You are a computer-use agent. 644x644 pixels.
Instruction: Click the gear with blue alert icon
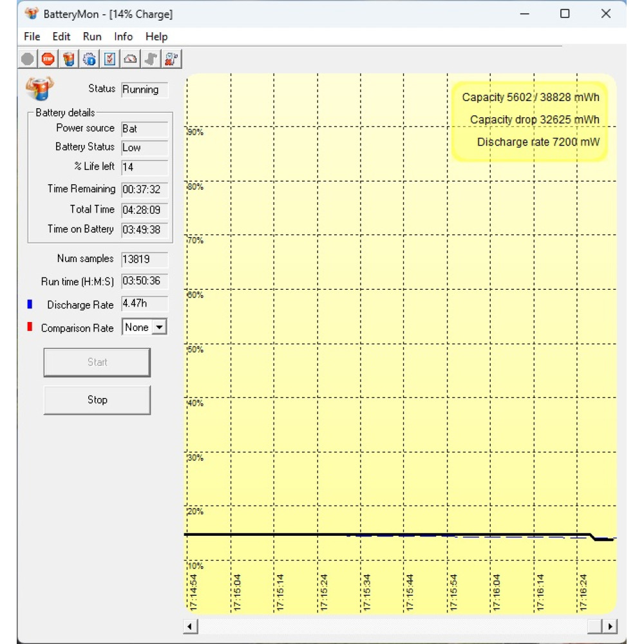90,59
